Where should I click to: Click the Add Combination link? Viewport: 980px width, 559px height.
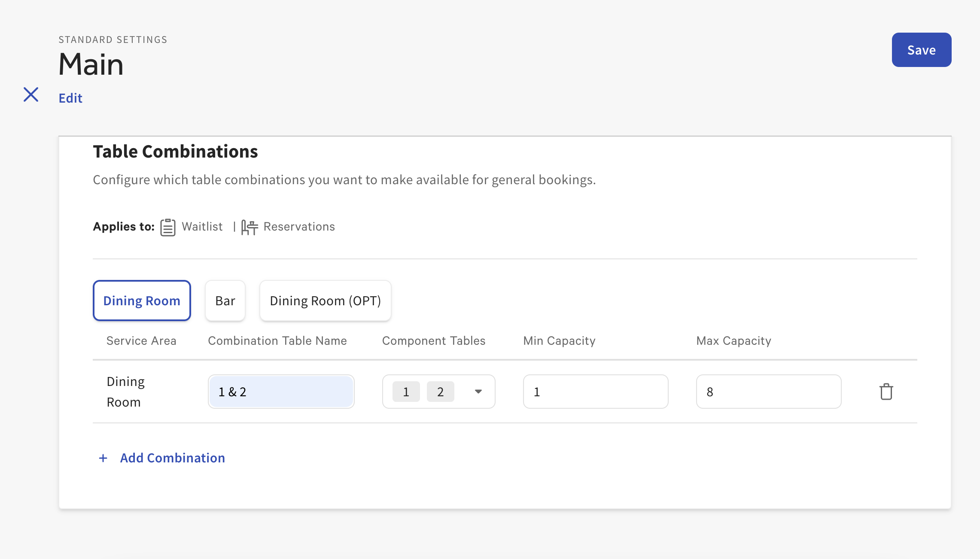(172, 458)
